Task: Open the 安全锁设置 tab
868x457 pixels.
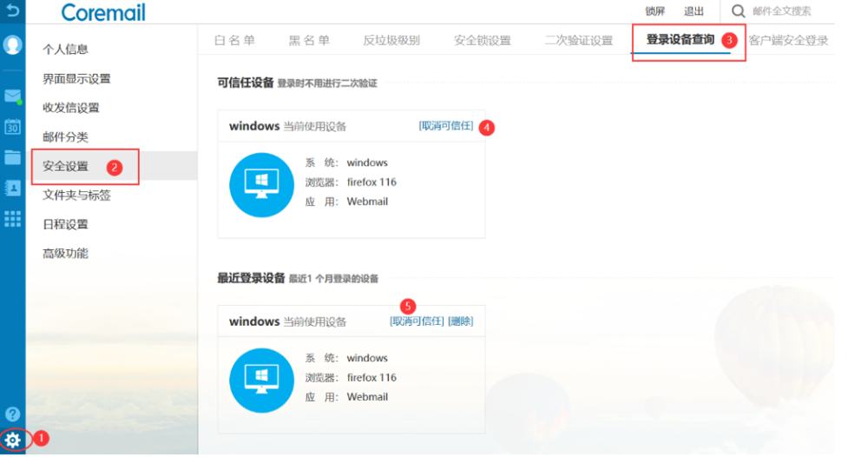Action: point(482,41)
